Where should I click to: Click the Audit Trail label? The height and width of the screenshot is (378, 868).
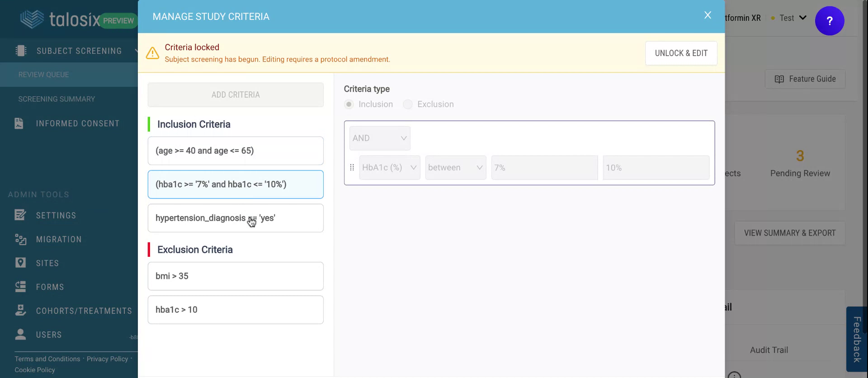point(769,350)
